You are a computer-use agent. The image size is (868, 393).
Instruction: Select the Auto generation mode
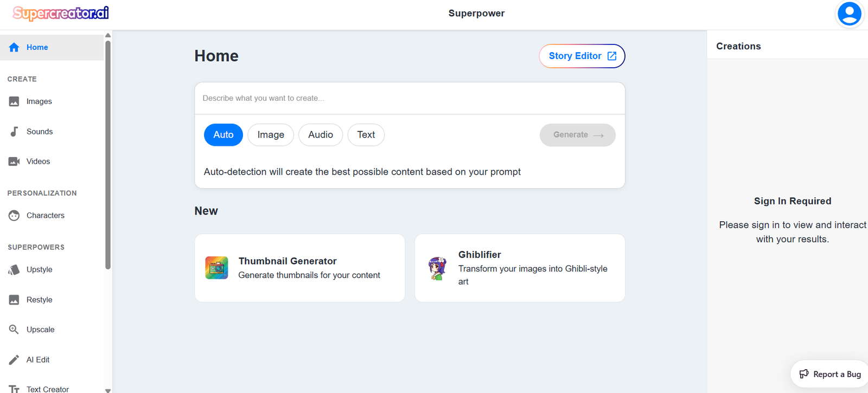click(224, 135)
